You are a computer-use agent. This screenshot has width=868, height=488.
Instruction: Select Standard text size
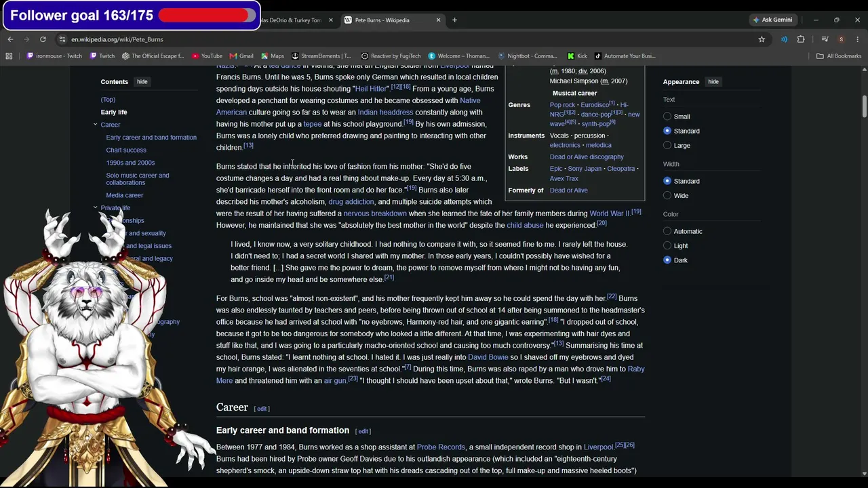pos(667,131)
